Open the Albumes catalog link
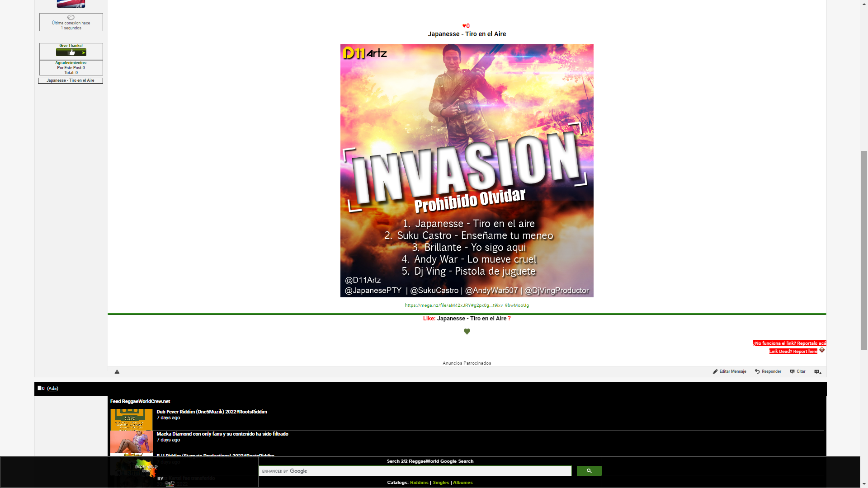 coord(462,483)
